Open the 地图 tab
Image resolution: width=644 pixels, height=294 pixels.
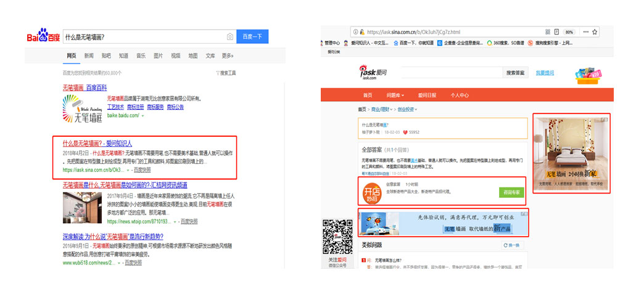pos(193,56)
